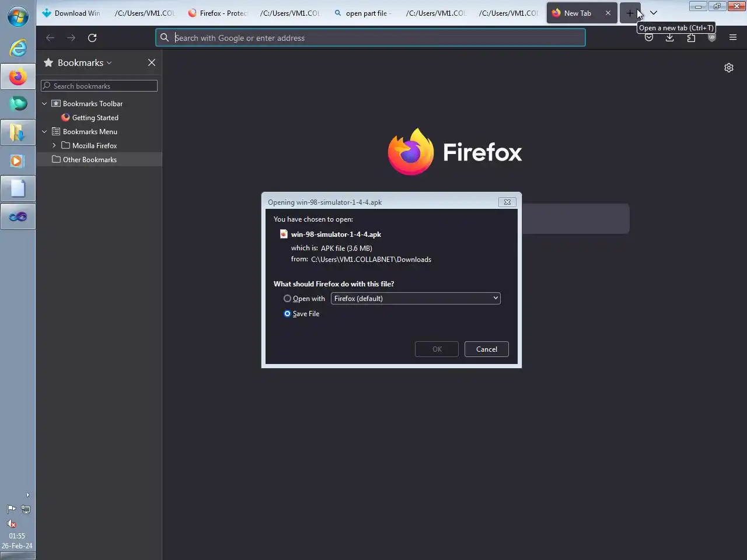Switch to the open part file tab

[364, 13]
